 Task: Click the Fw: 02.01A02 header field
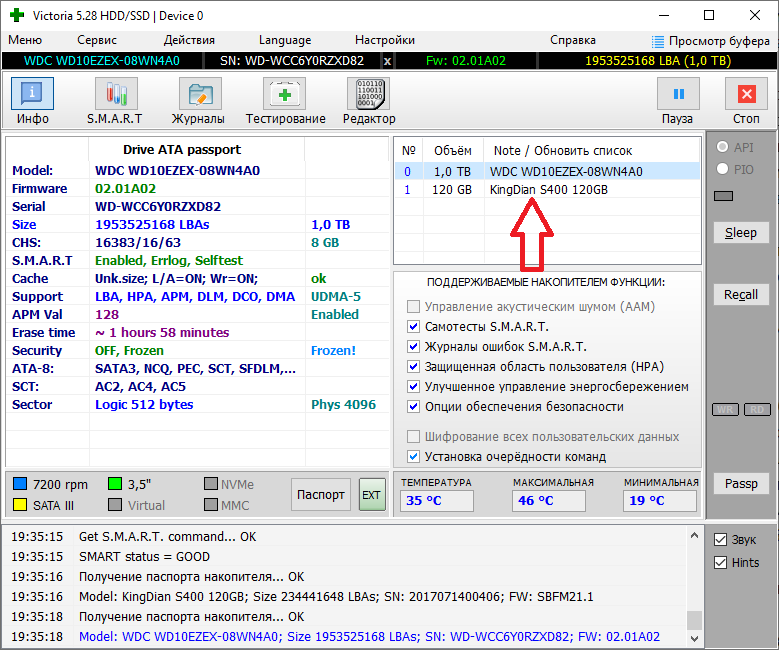pyautogui.click(x=466, y=61)
